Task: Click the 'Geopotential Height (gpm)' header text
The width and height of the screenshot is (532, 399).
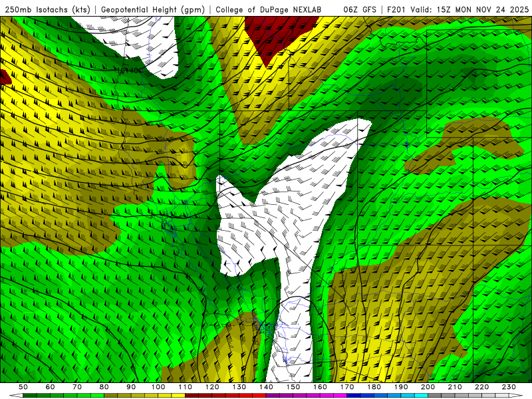Action: tap(153, 9)
